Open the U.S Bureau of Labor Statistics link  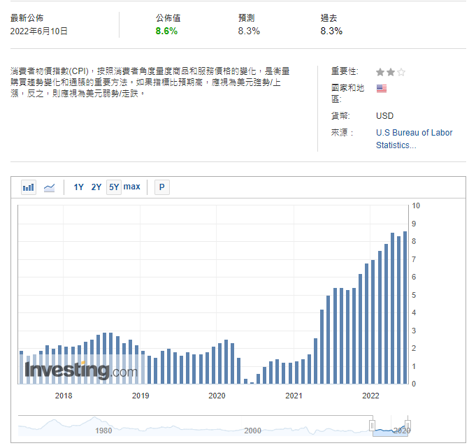(414, 139)
